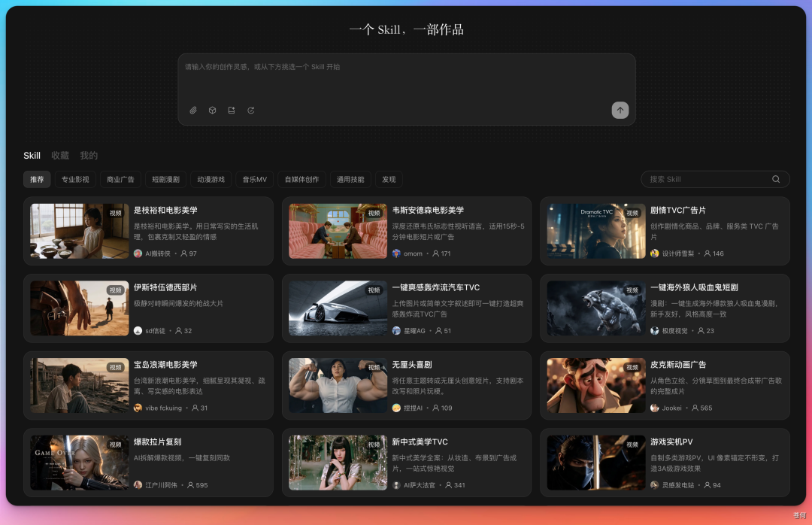The height and width of the screenshot is (525, 812).
Task: Open the 游戏实机PV ninja thumbnail
Action: [596, 463]
